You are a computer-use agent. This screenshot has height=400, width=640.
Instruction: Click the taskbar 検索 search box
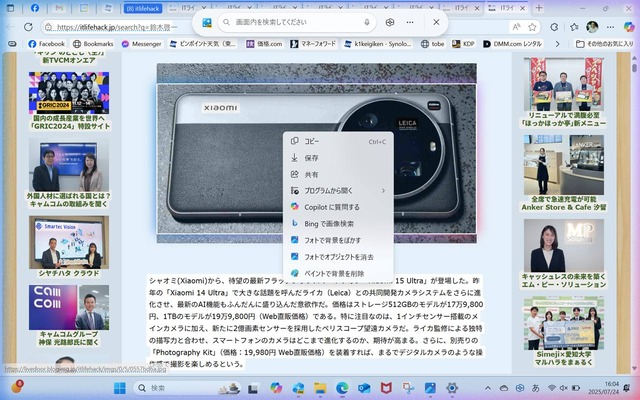coord(189,388)
